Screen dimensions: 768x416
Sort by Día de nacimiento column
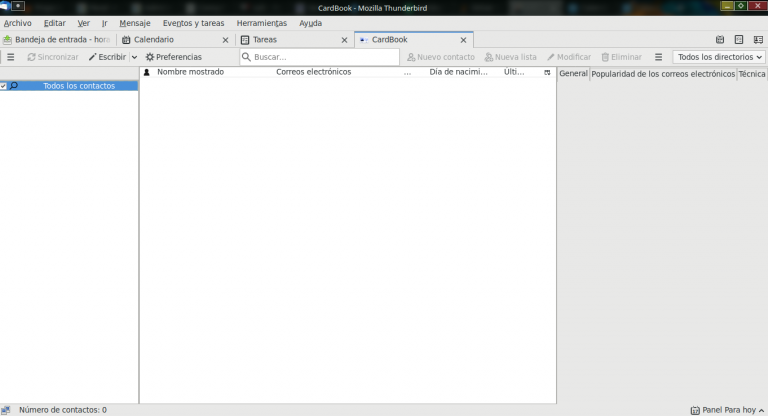[x=458, y=72]
